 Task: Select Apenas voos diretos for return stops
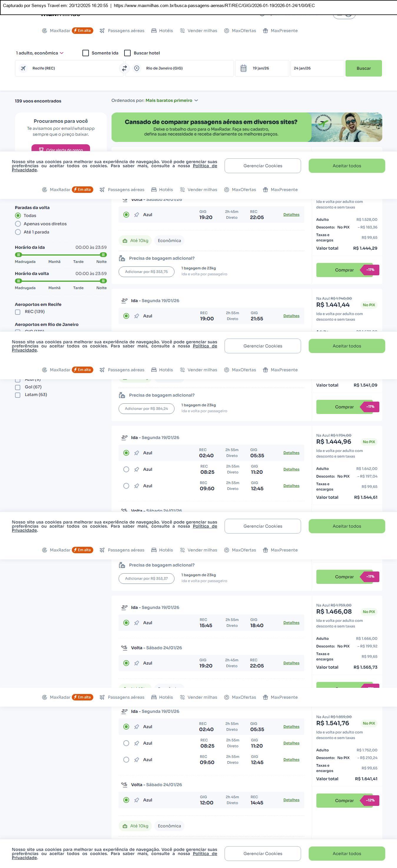click(18, 224)
